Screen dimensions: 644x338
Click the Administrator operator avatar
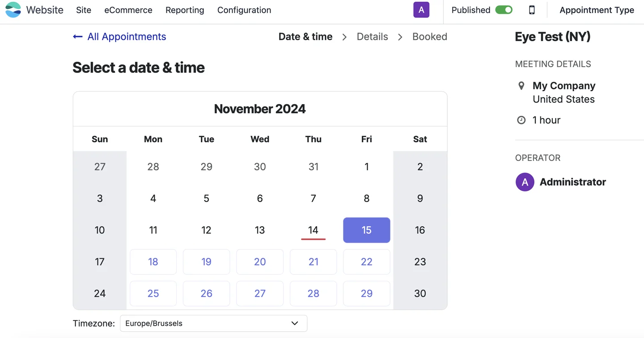click(525, 182)
